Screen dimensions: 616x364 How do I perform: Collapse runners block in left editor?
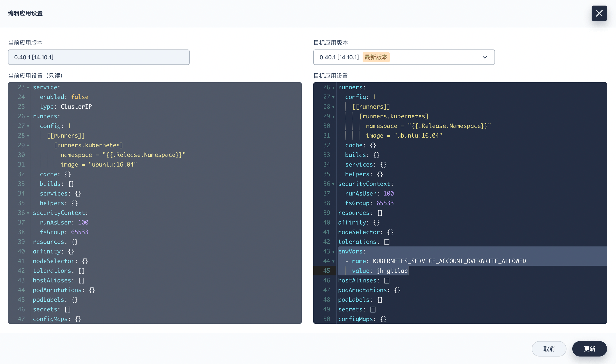pos(28,117)
